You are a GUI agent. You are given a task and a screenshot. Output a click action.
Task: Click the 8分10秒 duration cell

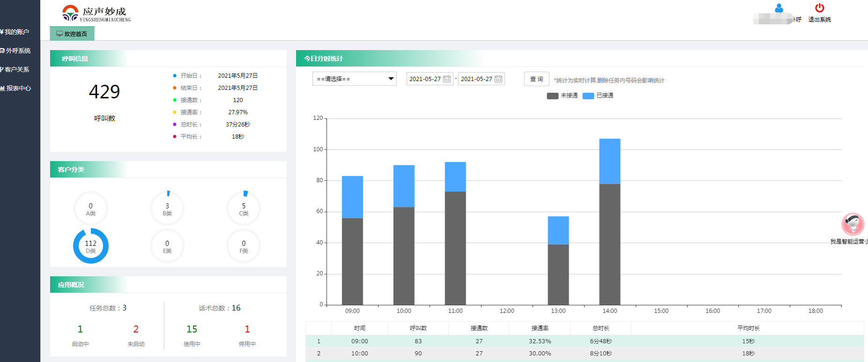[x=601, y=354]
